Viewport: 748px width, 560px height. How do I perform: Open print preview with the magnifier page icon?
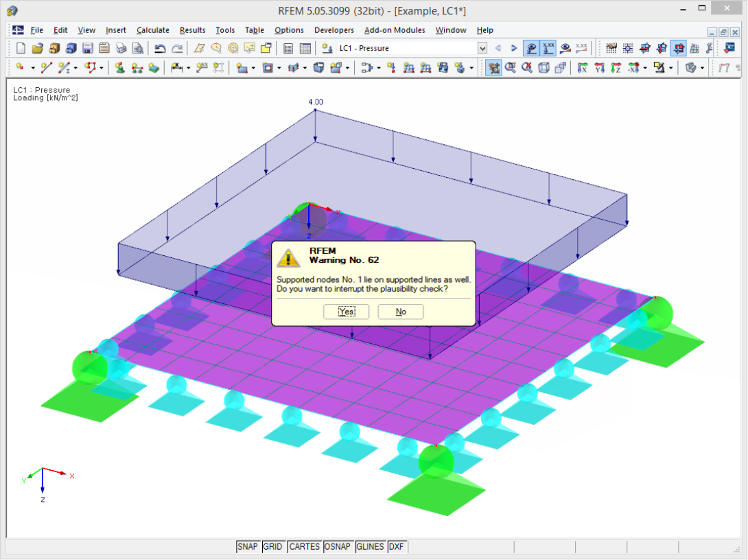click(138, 48)
